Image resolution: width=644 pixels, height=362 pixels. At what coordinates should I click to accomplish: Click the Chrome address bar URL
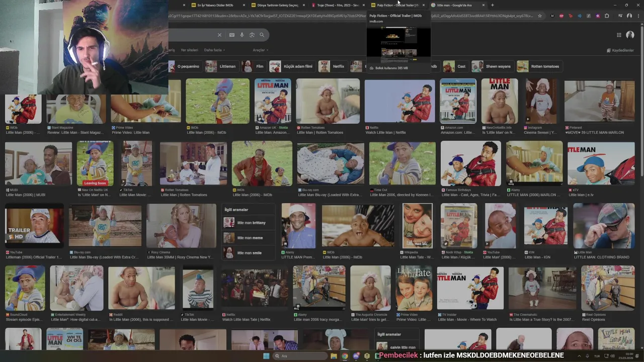(x=352, y=16)
